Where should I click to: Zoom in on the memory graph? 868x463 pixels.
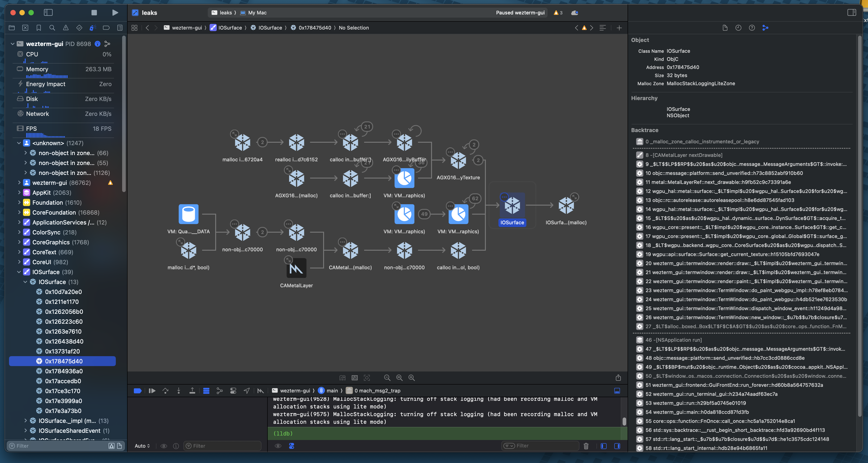click(411, 378)
